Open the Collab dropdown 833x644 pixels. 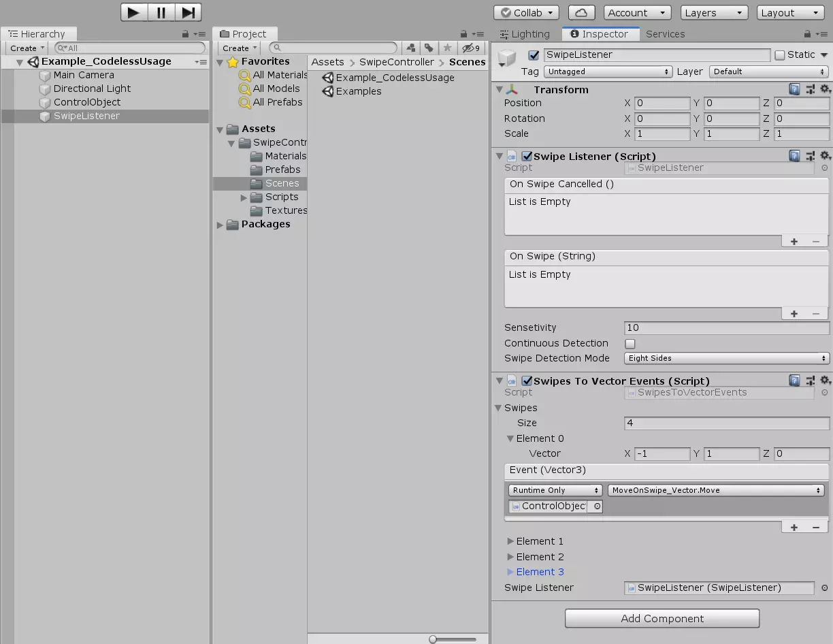click(526, 13)
